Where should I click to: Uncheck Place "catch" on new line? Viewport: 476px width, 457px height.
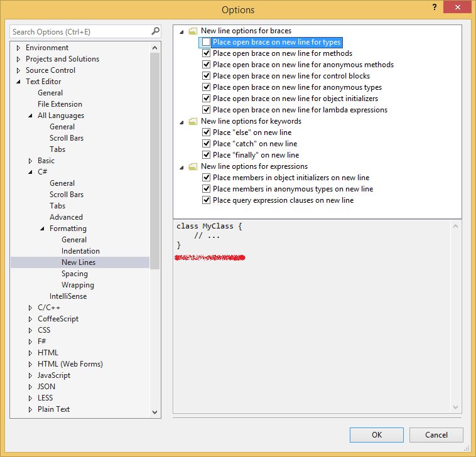click(x=206, y=144)
